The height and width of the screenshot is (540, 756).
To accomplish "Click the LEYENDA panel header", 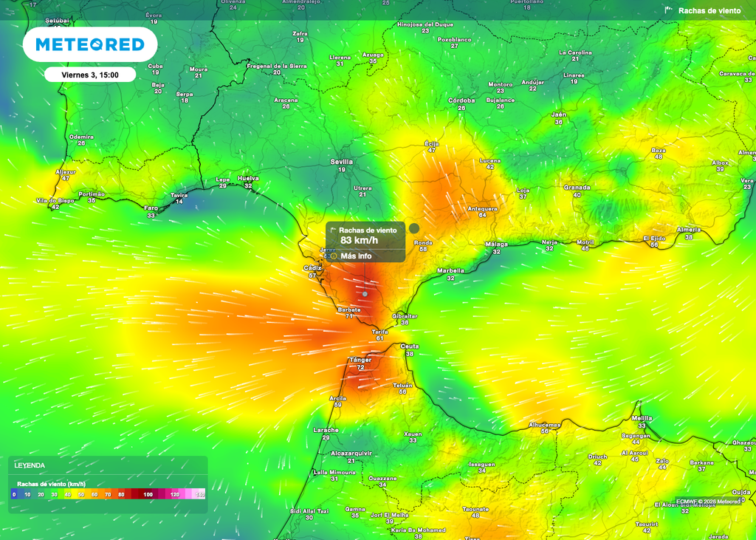I will coord(30,465).
